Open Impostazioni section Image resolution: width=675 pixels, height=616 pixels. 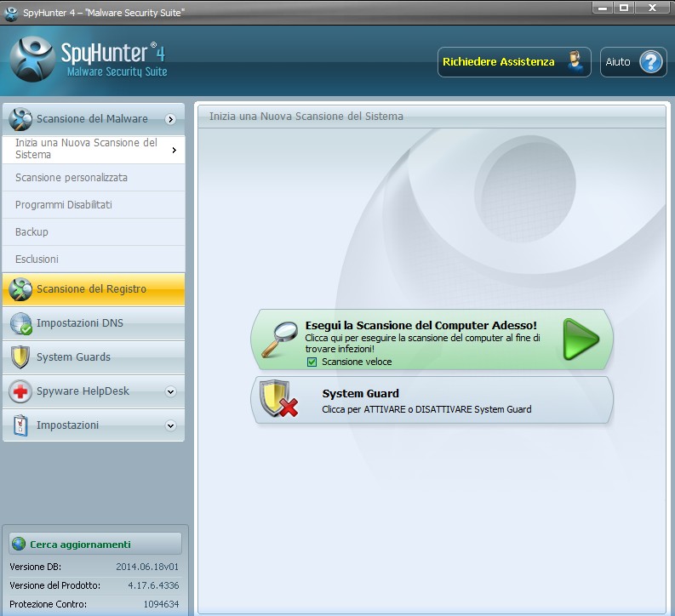point(94,425)
